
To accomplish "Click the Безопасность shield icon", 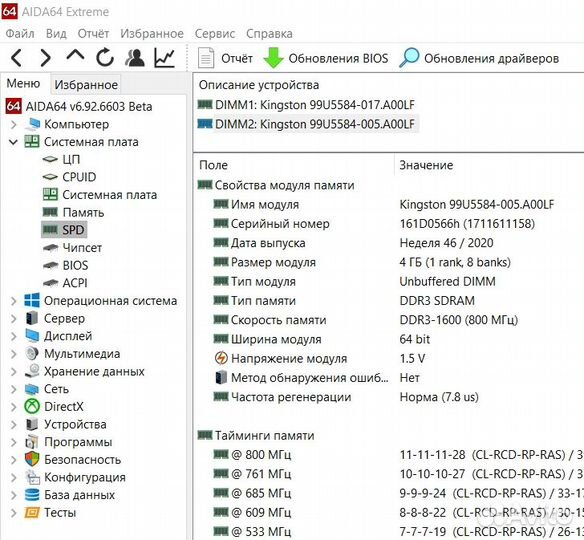I will pos(32,459).
